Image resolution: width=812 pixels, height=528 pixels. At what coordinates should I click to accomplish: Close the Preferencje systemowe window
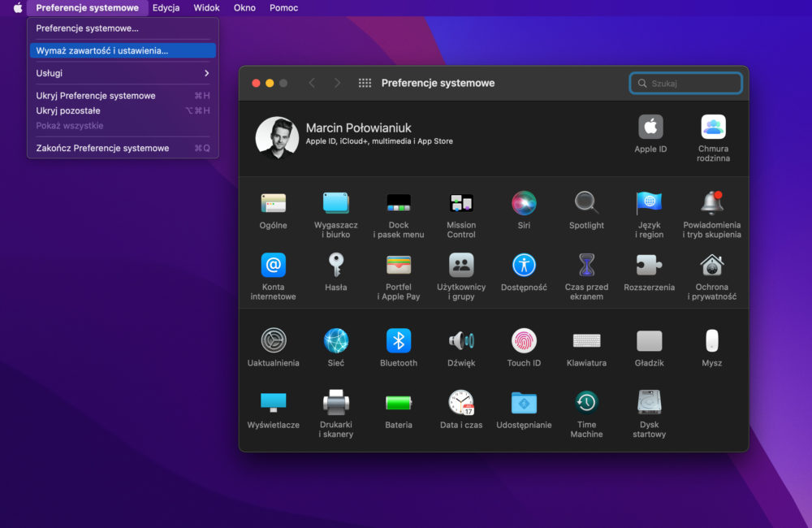click(x=256, y=83)
